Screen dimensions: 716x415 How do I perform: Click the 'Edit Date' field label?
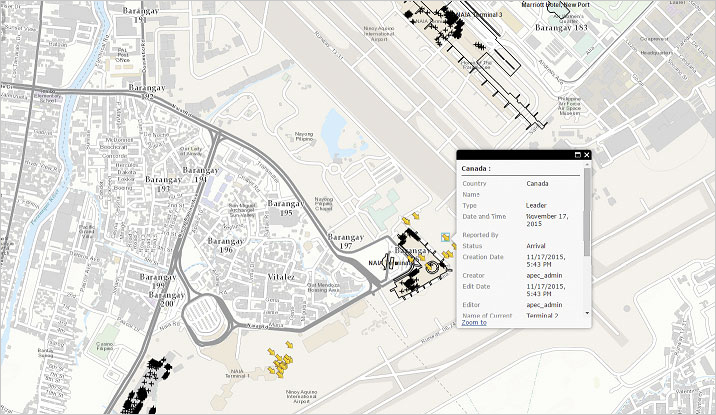(x=476, y=286)
